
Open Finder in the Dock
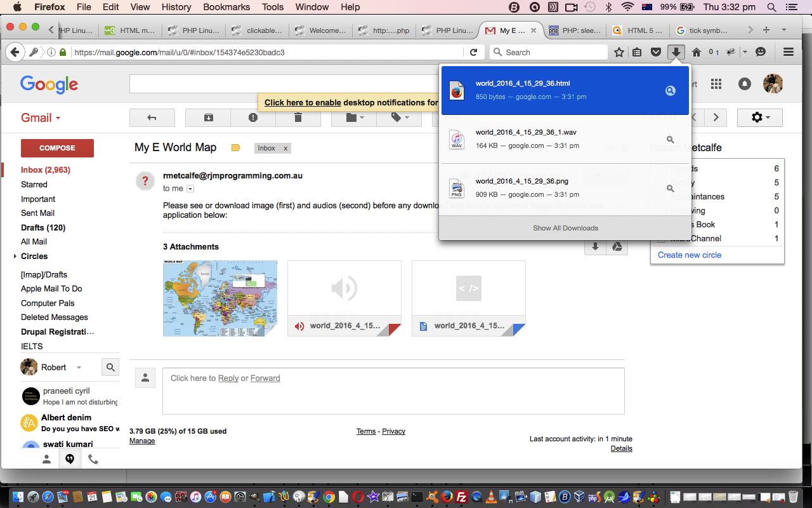18,497
